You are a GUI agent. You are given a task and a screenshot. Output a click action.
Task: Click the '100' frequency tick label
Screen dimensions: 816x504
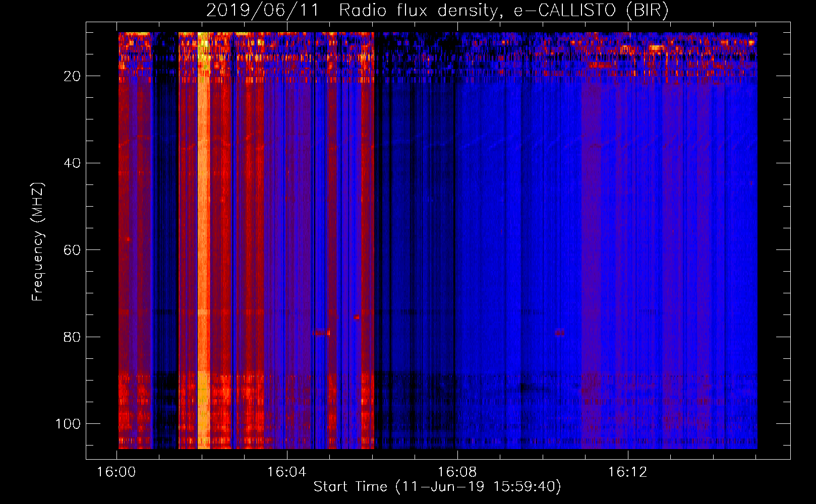tap(68, 424)
